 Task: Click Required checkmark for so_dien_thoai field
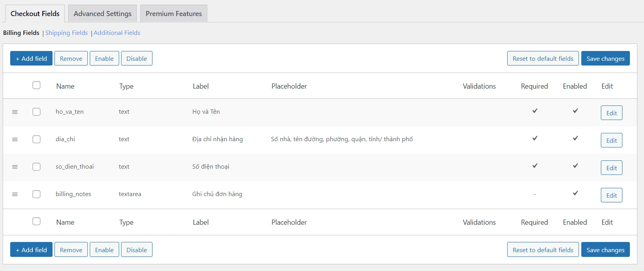[535, 166]
